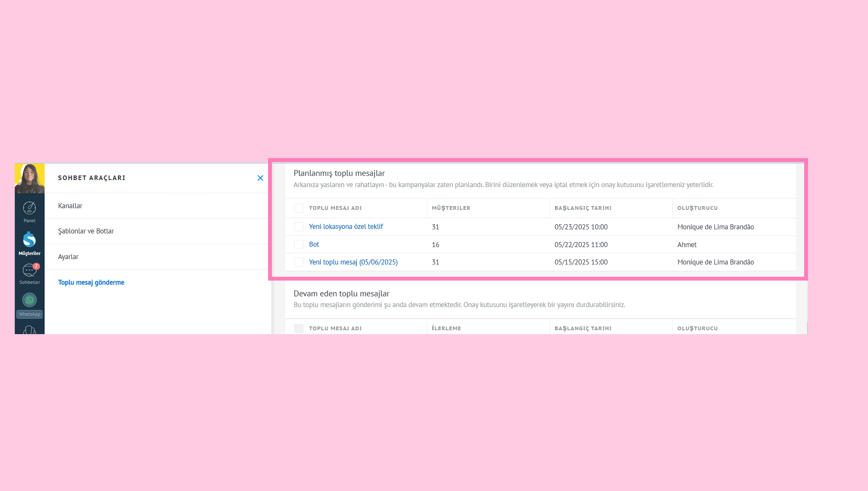Open Kanallar menu item

coord(156,206)
